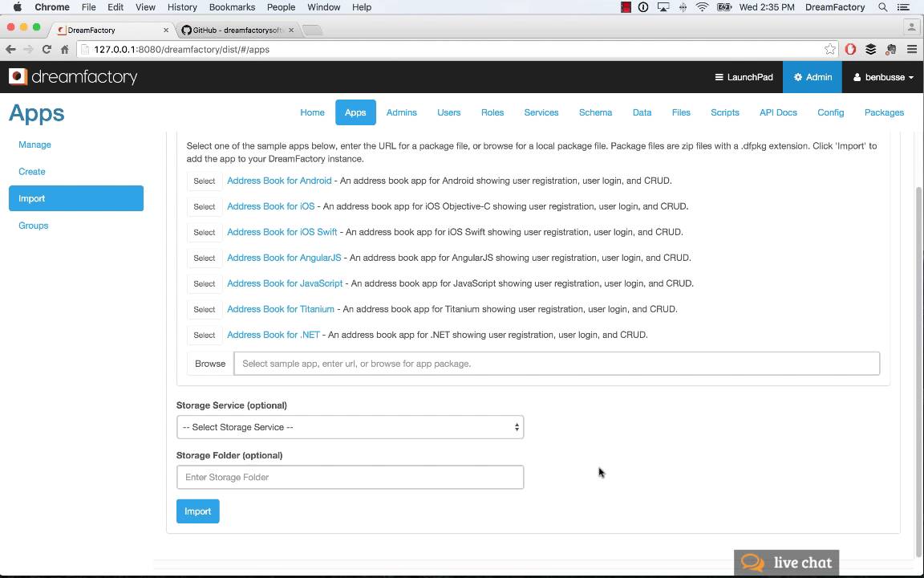Click the DreamFactory logo icon
The image size is (924, 578).
(18, 77)
